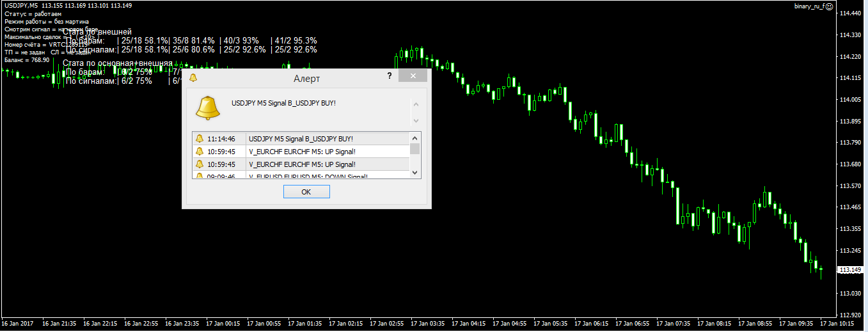
Task: Click the '17 Jan 02:55' time axis label
Action: click(x=386, y=323)
